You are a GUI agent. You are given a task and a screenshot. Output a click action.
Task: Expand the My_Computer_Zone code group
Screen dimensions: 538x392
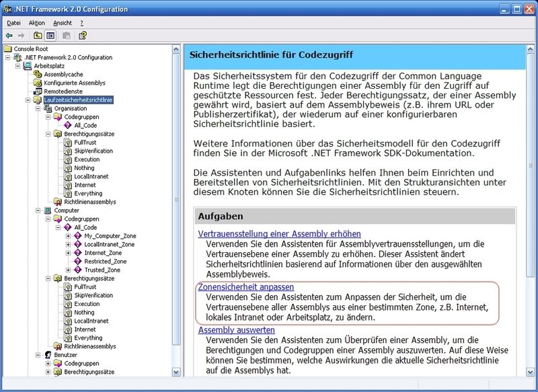(69, 236)
